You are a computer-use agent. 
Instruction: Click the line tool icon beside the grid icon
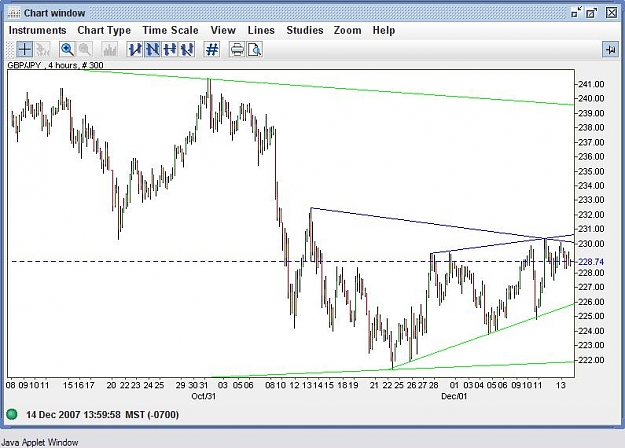point(187,49)
